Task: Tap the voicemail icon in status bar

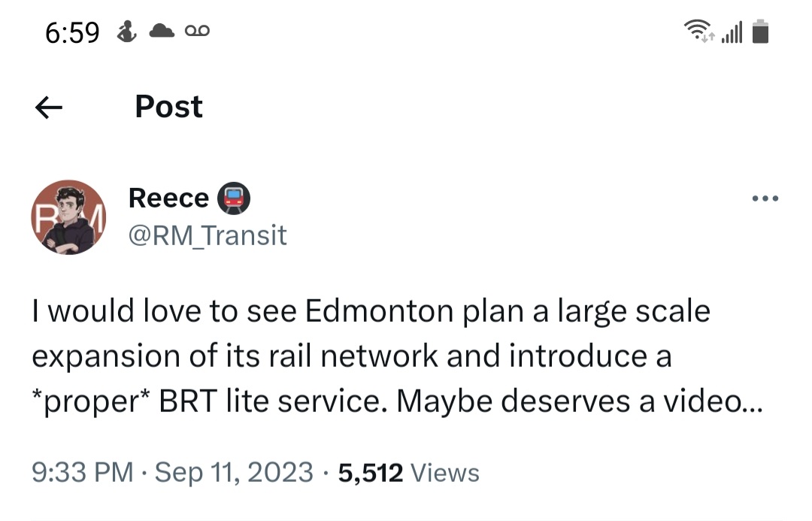Action: [197, 32]
